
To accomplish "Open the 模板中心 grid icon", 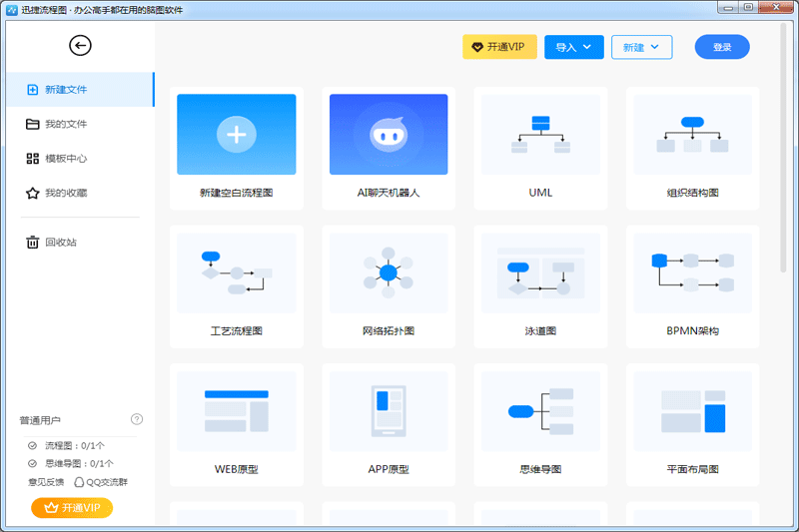I will [33, 159].
